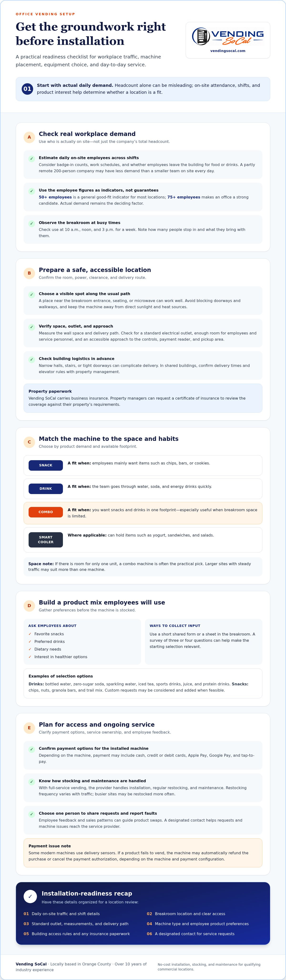286x980 pixels.
Task: Click the Favorite snacks list item
Action: point(49,634)
